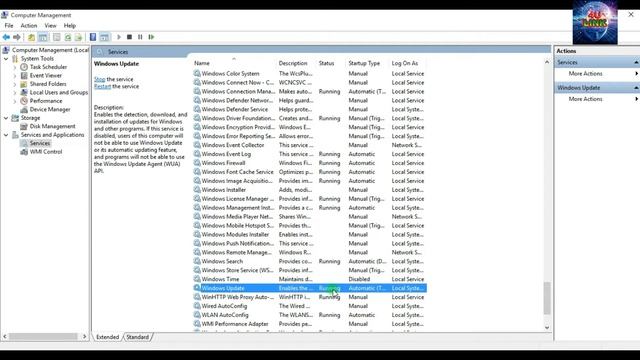Click the Start Service play icon
This screenshot has height=360, width=640.
[119, 37]
